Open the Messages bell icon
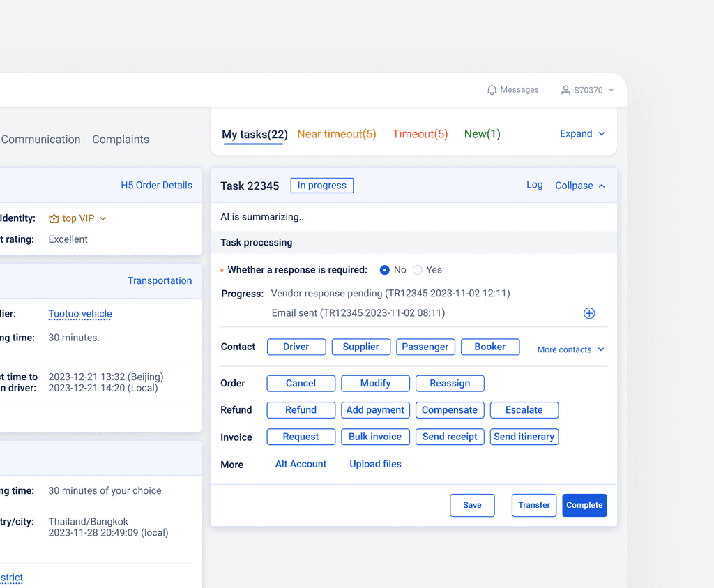This screenshot has height=588, width=714. [492, 90]
